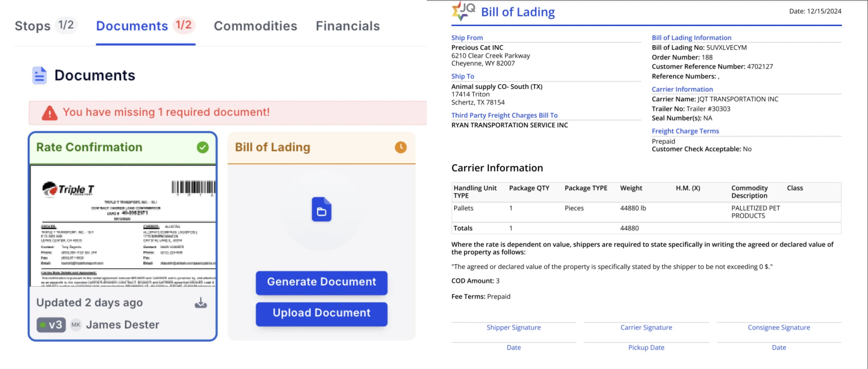The height and width of the screenshot is (369, 868).
Task: Click the COD Amount: 3 line
Action: point(475,281)
